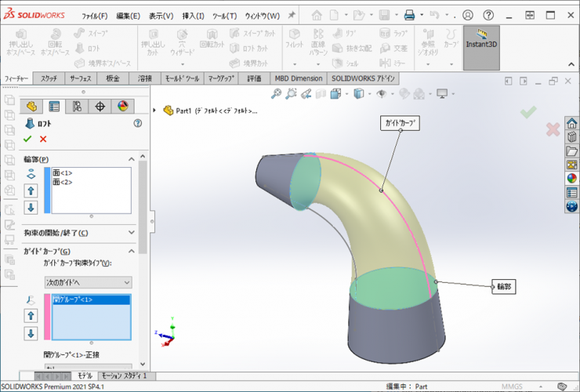Open the PropertyManager tab icon
580x392 pixels.
tap(54, 107)
